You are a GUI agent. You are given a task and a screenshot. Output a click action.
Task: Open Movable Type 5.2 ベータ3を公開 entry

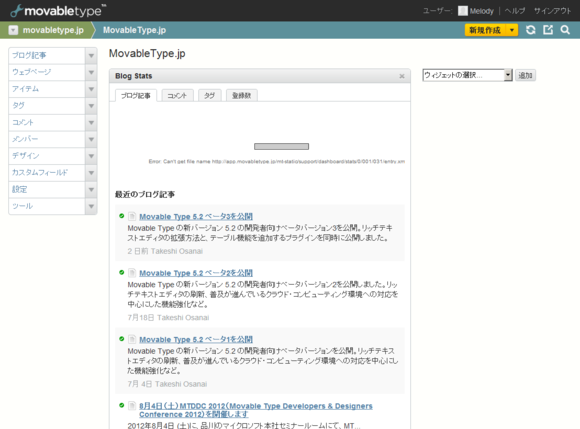(x=196, y=216)
